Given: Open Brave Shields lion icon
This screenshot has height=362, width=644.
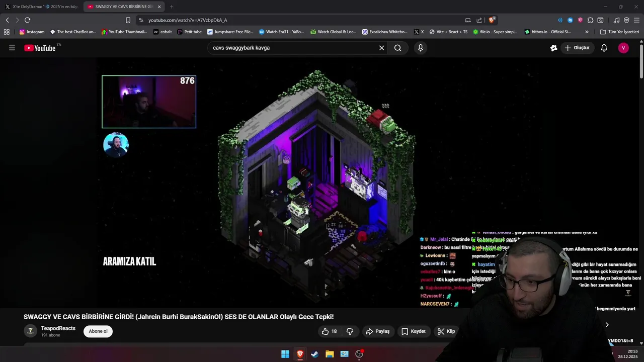Looking at the screenshot, I should tap(492, 20).
